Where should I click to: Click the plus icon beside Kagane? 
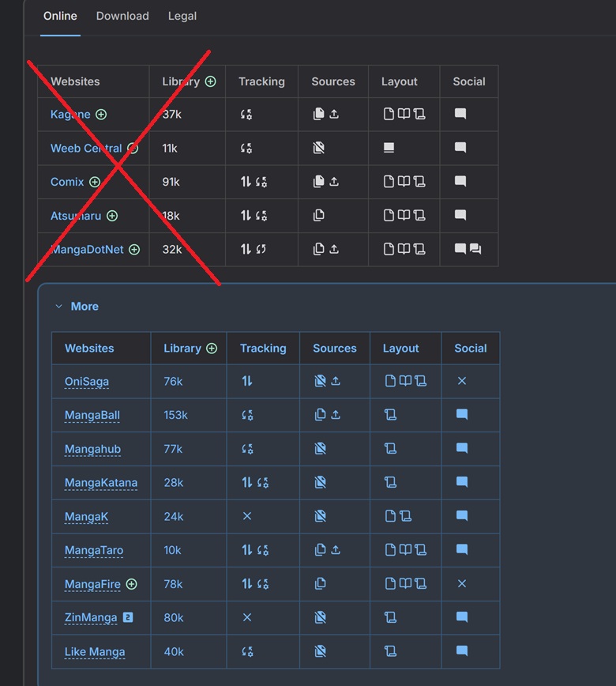(x=101, y=115)
